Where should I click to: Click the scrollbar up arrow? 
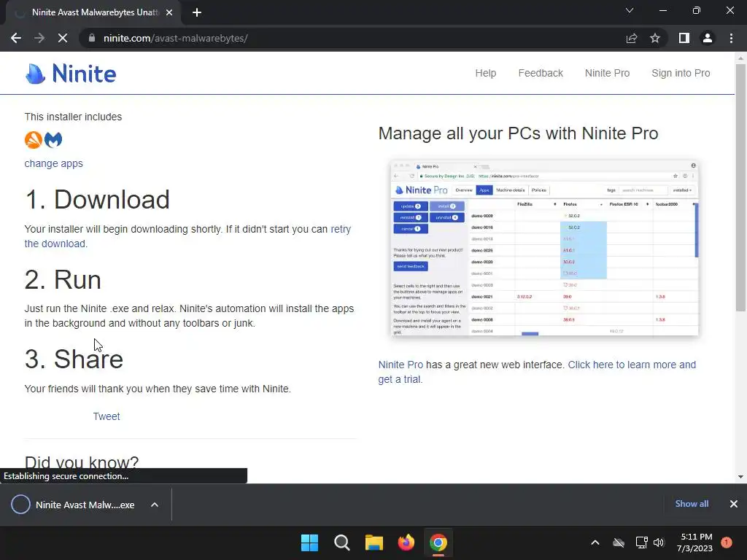[740, 58]
